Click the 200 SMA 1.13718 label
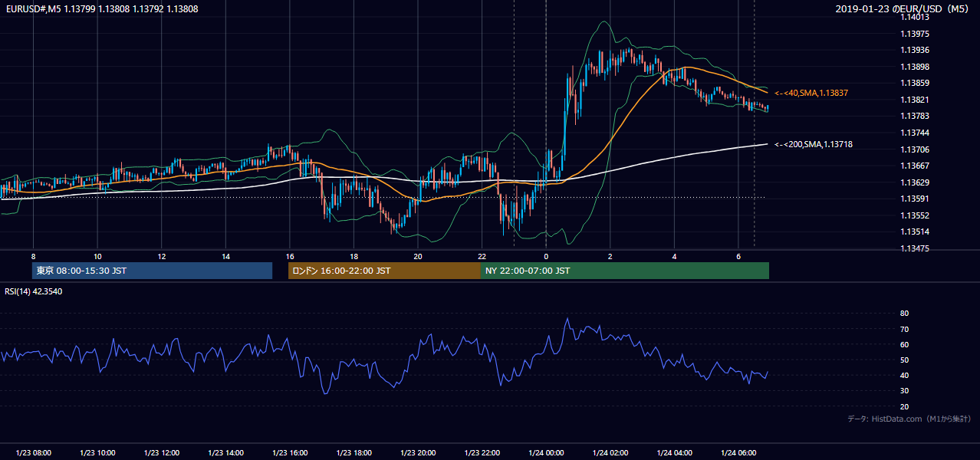 coord(814,144)
